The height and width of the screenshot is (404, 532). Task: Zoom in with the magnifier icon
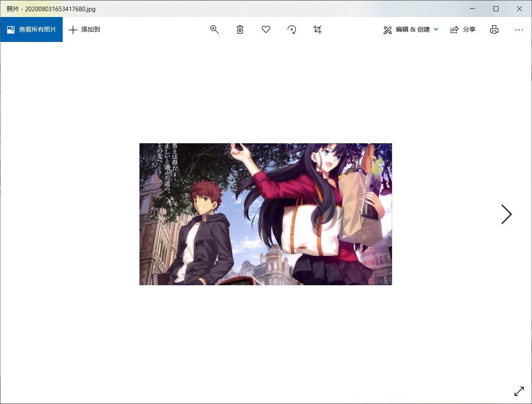[x=215, y=29]
